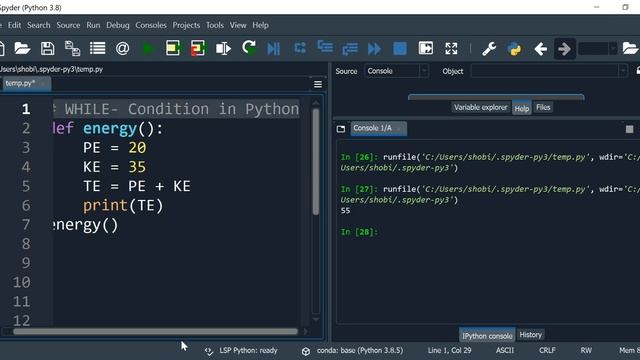This screenshot has height=360, width=640.
Task: Open Preferences with the wrench icon
Action: pyautogui.click(x=489, y=49)
